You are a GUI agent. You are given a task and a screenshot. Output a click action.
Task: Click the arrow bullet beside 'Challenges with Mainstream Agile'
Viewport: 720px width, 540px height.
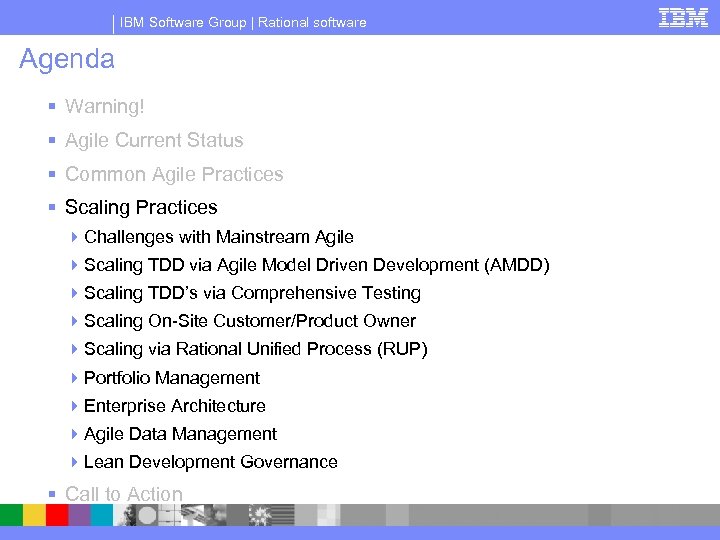pos(74,237)
